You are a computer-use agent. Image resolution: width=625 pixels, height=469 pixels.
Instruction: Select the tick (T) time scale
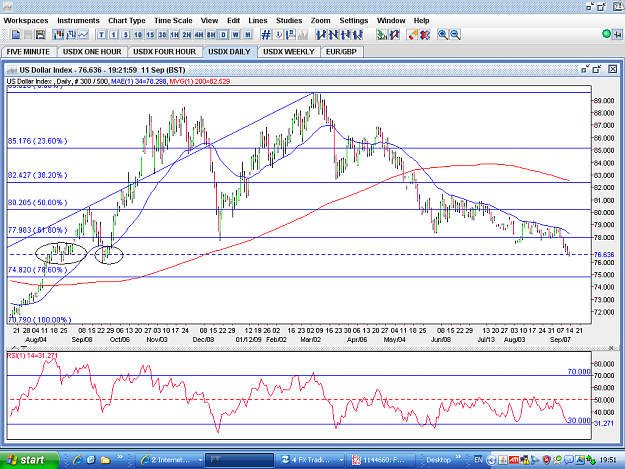(x=102, y=35)
